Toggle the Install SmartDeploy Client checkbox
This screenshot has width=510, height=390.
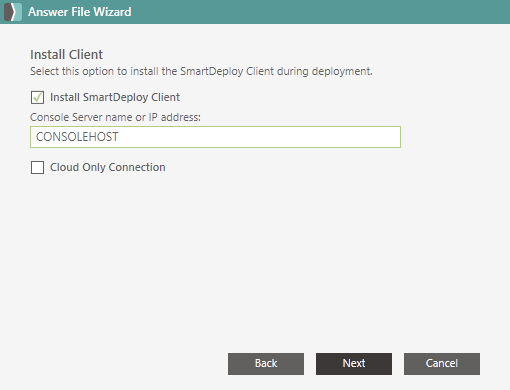37,98
